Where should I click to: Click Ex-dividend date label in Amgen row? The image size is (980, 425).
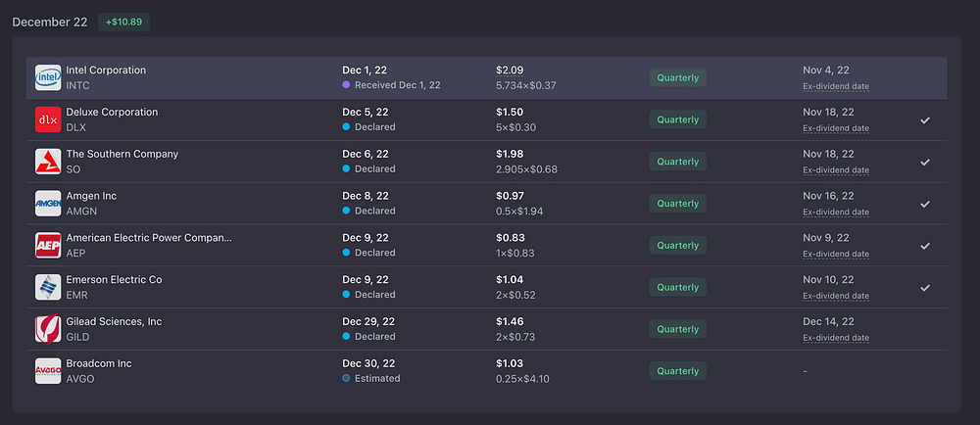point(836,212)
